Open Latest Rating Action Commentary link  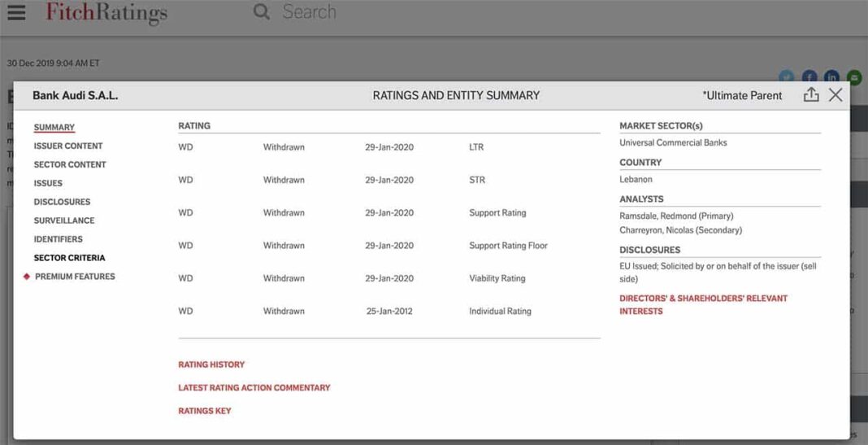(x=254, y=388)
